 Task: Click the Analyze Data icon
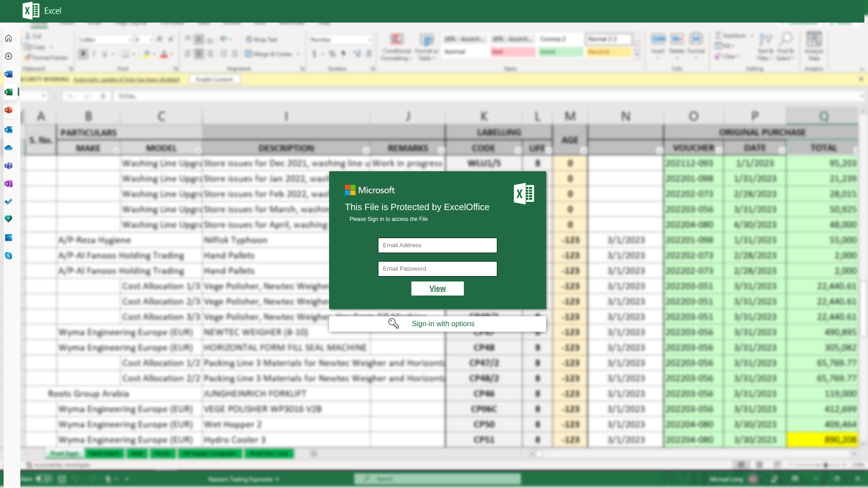click(x=814, y=39)
